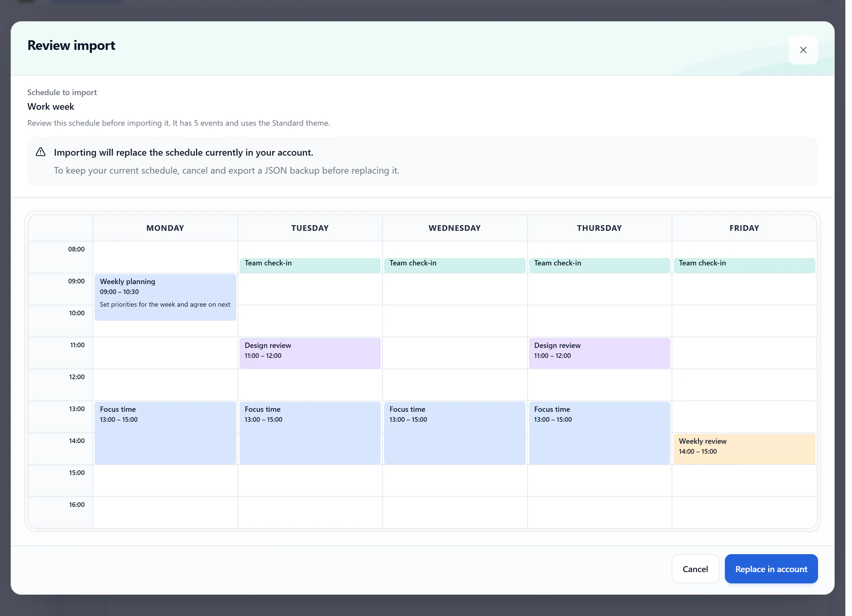
Task: Open Wednesday's Team check-in event
Action: [x=455, y=265]
